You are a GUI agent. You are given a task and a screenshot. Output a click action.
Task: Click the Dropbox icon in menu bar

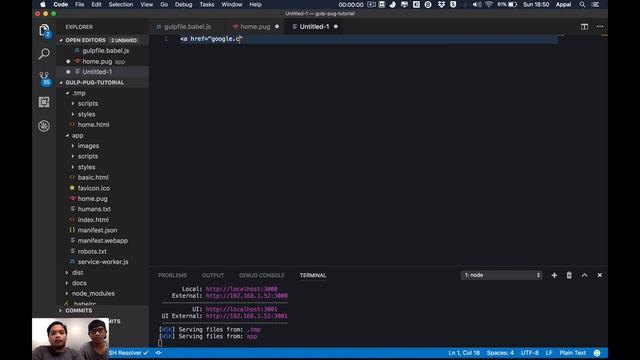pos(441,4)
